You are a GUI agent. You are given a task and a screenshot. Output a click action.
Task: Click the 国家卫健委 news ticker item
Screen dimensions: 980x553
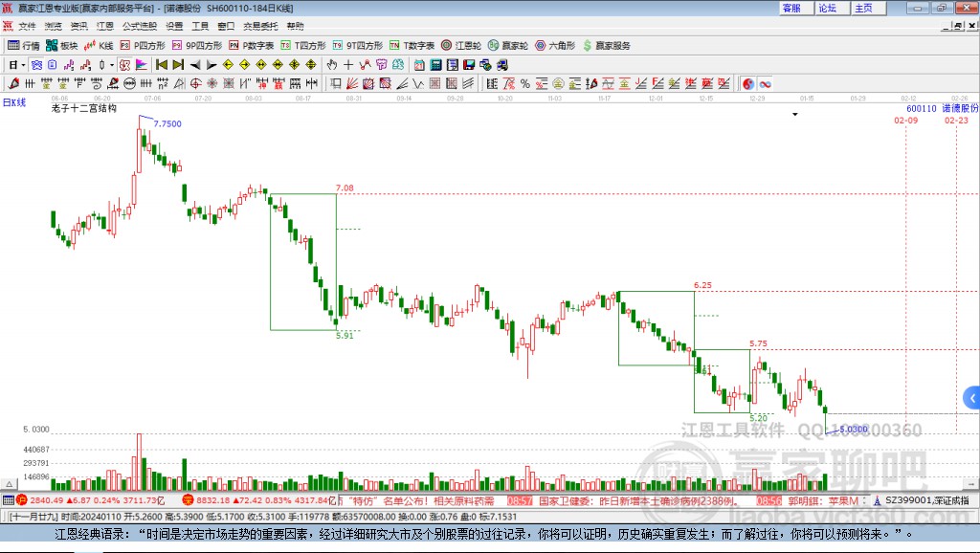pos(638,500)
